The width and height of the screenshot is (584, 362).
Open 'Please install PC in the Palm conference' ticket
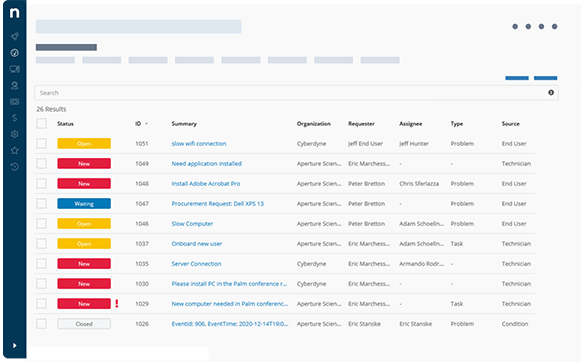tap(229, 283)
